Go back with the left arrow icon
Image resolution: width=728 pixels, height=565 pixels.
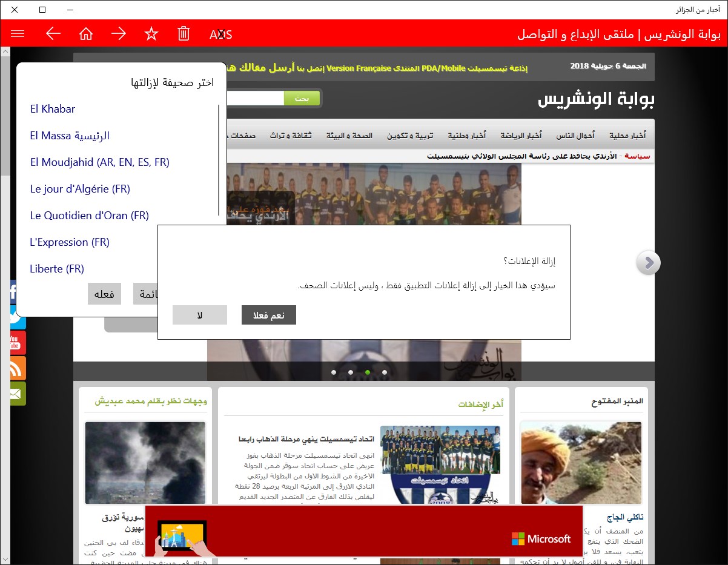click(x=54, y=34)
